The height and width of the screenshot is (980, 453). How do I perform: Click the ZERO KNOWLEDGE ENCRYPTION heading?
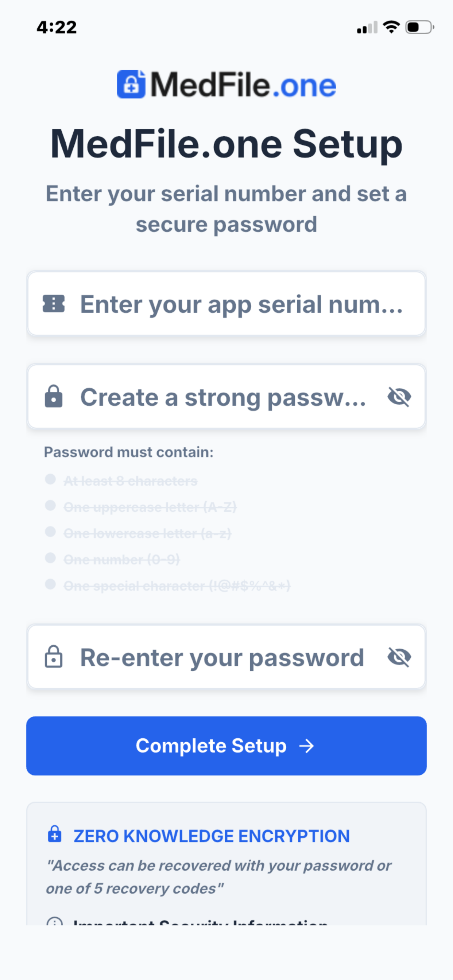tap(212, 836)
